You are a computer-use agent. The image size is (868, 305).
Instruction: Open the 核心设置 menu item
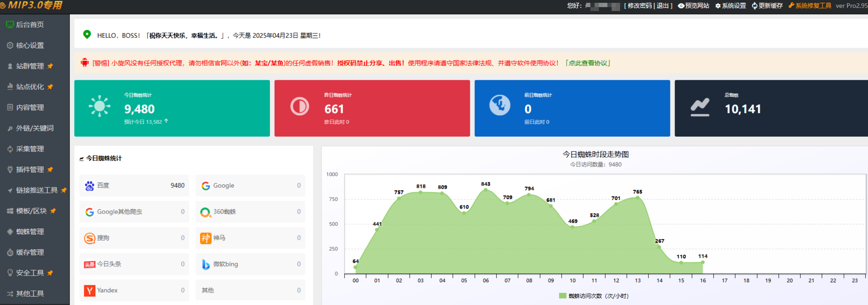[30, 45]
